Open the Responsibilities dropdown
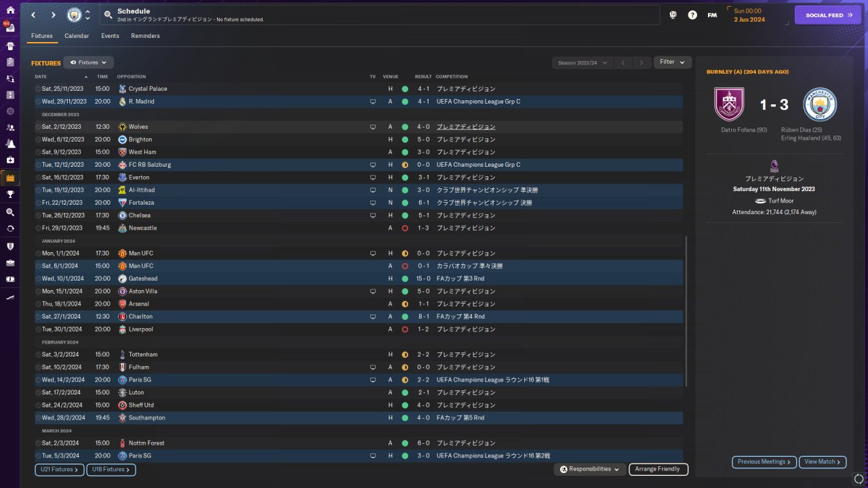Viewport: 868px width, 488px height. click(589, 469)
